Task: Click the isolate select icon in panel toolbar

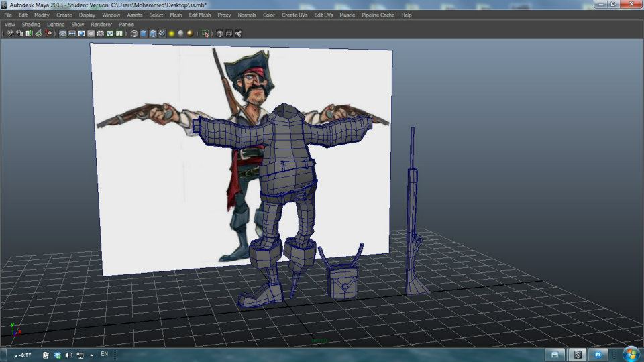Action: pos(205,34)
